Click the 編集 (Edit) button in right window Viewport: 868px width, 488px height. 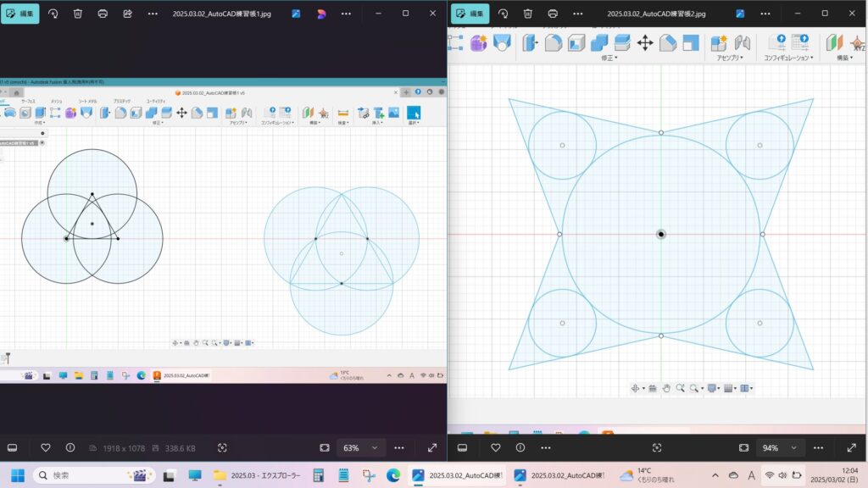tap(470, 14)
